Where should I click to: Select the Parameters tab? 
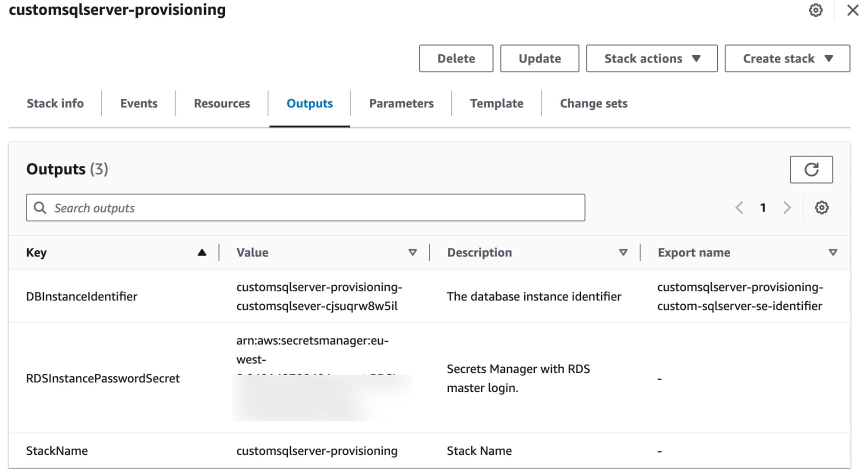pyautogui.click(x=401, y=103)
